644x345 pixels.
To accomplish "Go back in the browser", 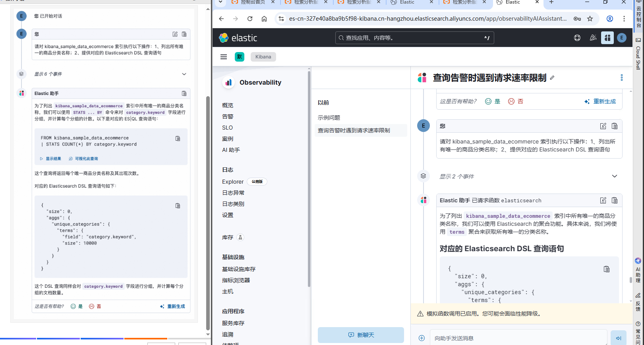I will (x=222, y=19).
